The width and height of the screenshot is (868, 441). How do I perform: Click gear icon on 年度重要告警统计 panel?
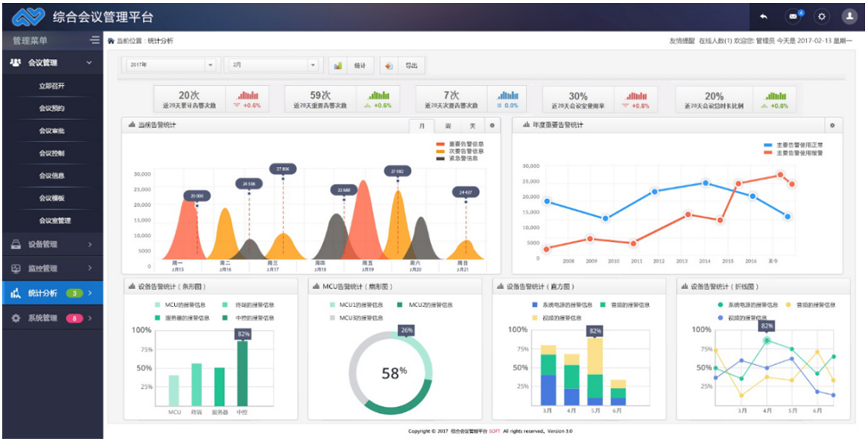point(832,125)
